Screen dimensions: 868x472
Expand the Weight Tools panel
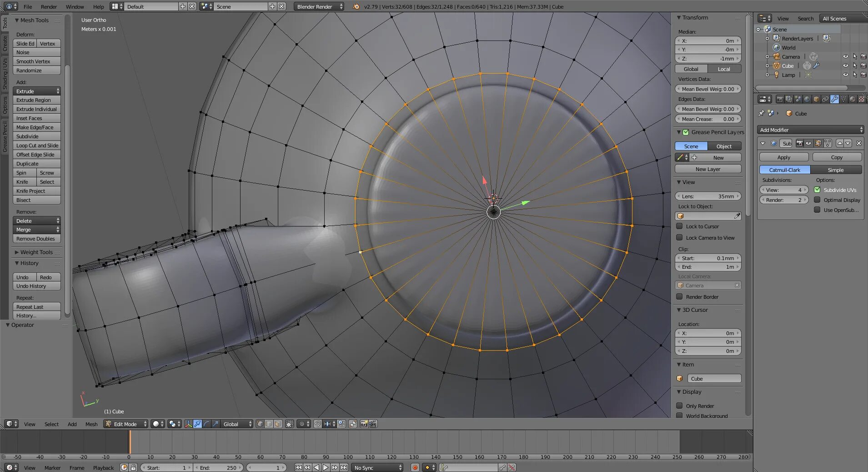[x=36, y=252]
